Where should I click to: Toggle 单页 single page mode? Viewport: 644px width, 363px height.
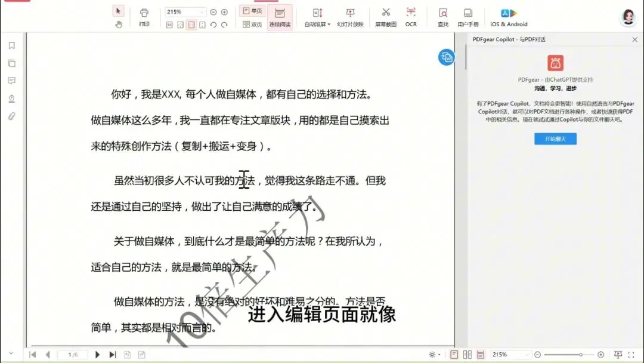252,11
